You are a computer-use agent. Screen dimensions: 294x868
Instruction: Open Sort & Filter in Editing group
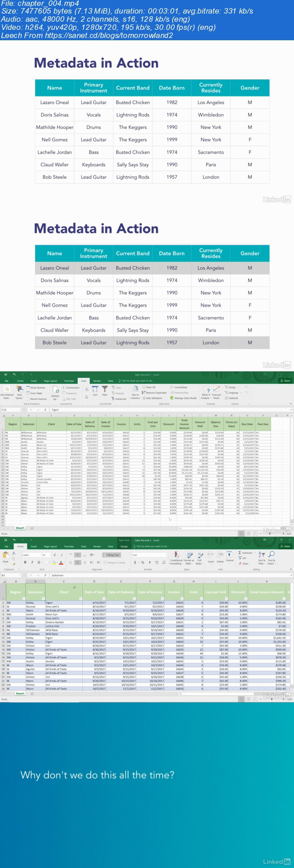tap(261, 558)
